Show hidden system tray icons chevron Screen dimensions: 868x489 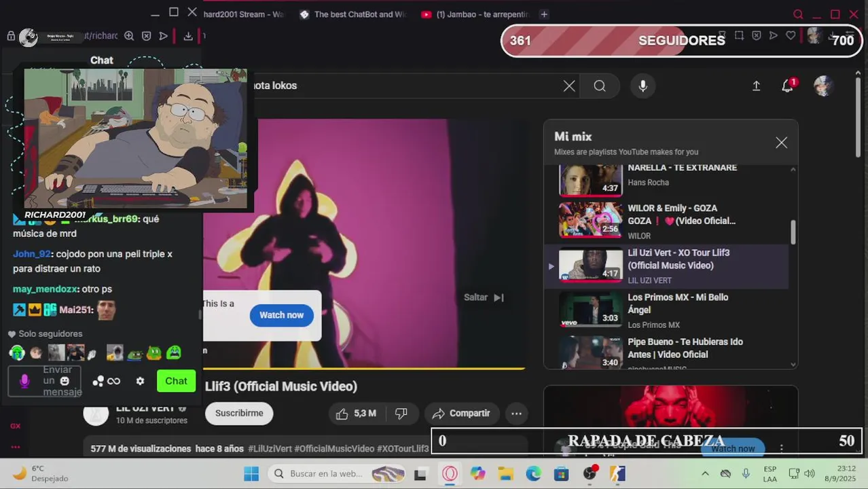[705, 474]
